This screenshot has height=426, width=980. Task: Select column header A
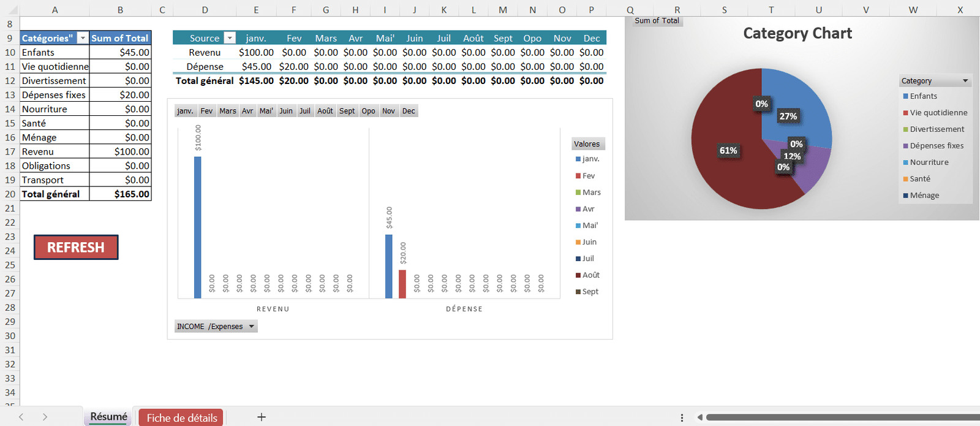55,10
